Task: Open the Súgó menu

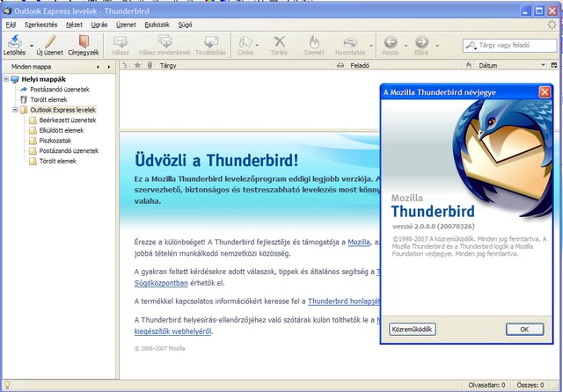Action: (185, 25)
